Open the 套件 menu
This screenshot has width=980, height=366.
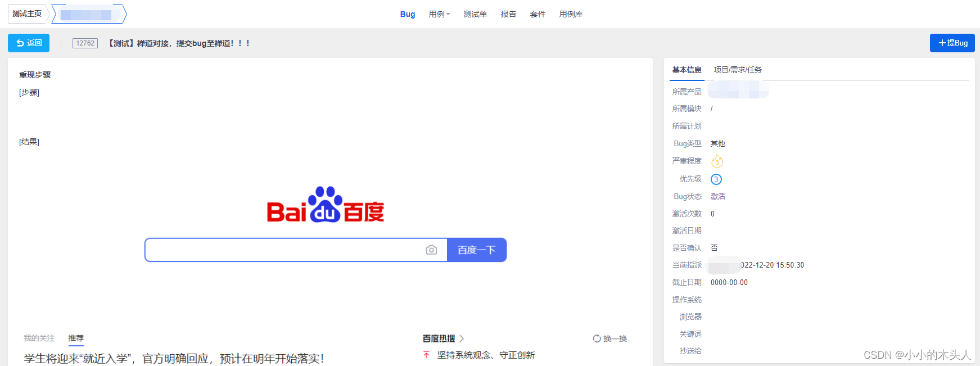coord(538,14)
